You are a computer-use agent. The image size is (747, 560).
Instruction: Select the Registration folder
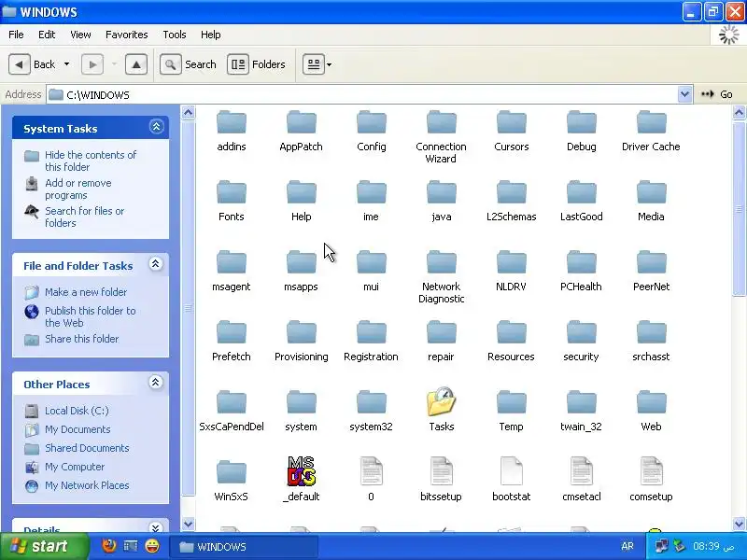[371, 342]
